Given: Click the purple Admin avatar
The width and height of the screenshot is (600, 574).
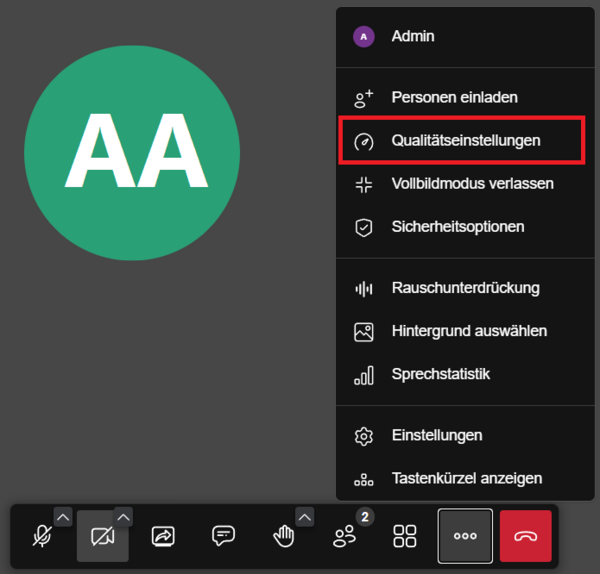Looking at the screenshot, I should pyautogui.click(x=364, y=37).
